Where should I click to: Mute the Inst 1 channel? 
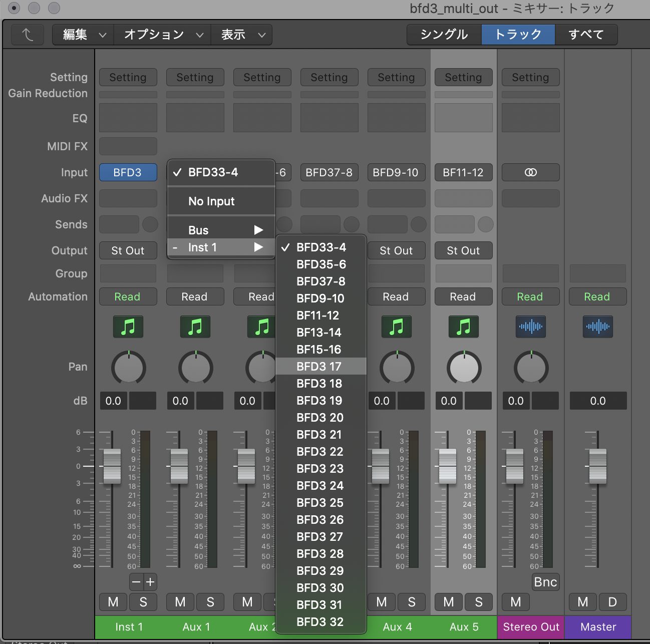(113, 602)
